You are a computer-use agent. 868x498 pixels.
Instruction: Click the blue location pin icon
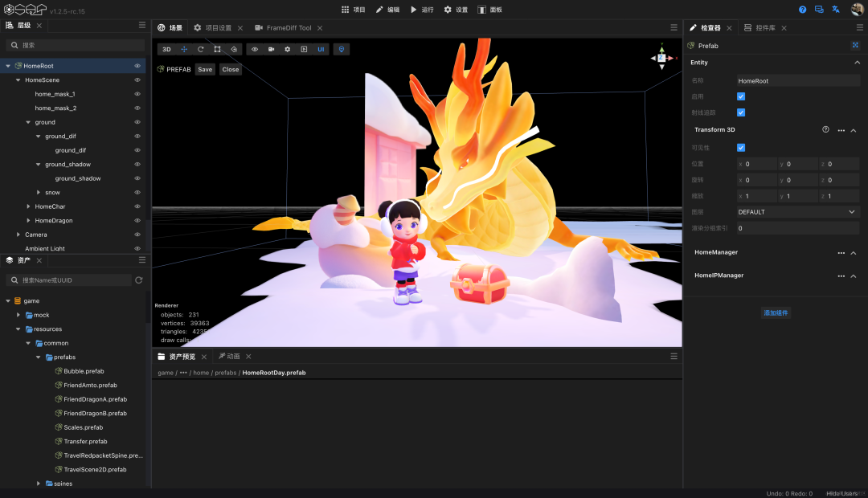tap(342, 49)
